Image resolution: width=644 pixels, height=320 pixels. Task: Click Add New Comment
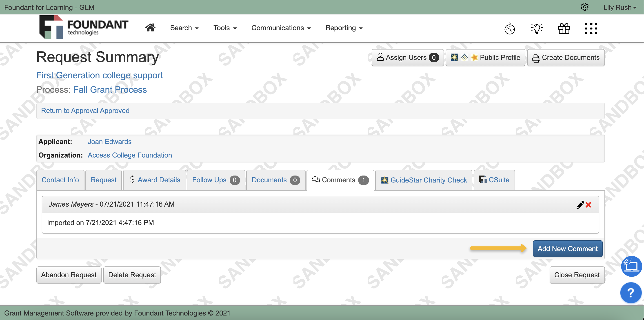(568, 249)
